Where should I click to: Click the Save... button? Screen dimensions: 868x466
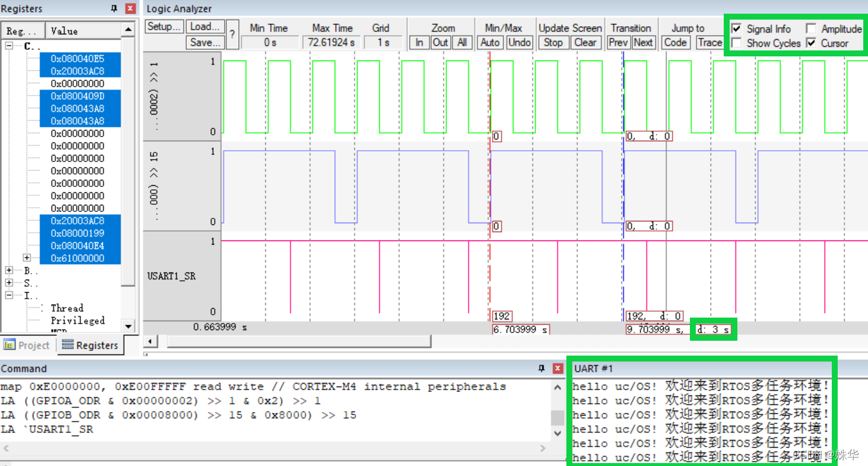pyautogui.click(x=205, y=42)
